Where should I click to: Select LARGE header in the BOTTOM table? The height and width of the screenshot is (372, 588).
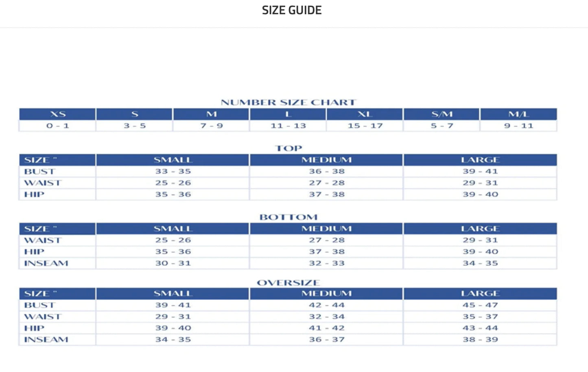(480, 228)
